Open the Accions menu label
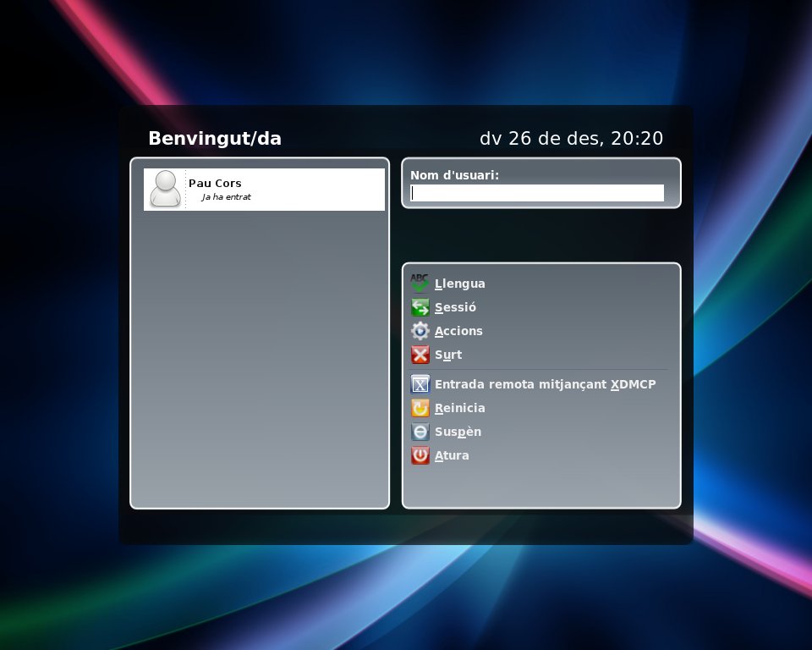This screenshot has width=812, height=650. (x=458, y=331)
